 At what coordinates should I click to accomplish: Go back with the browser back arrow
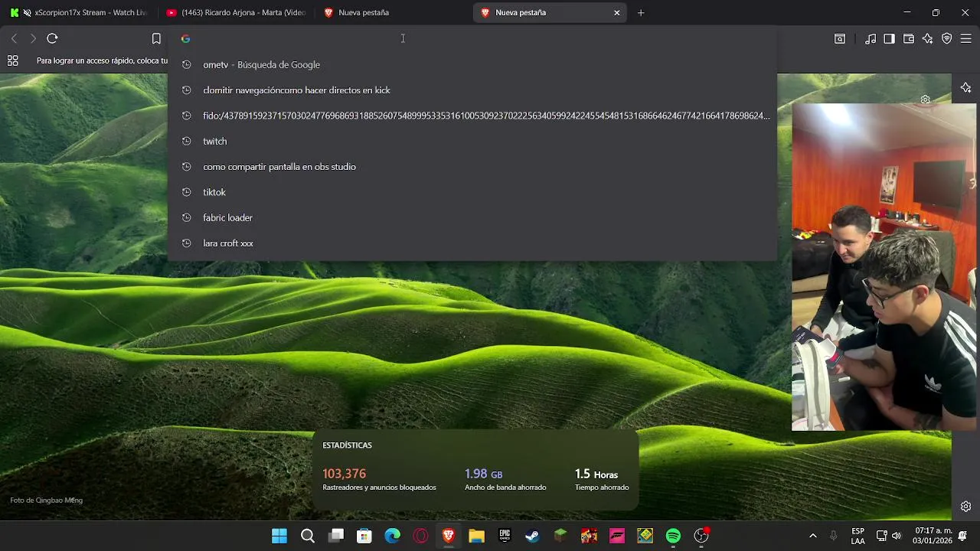(x=14, y=38)
